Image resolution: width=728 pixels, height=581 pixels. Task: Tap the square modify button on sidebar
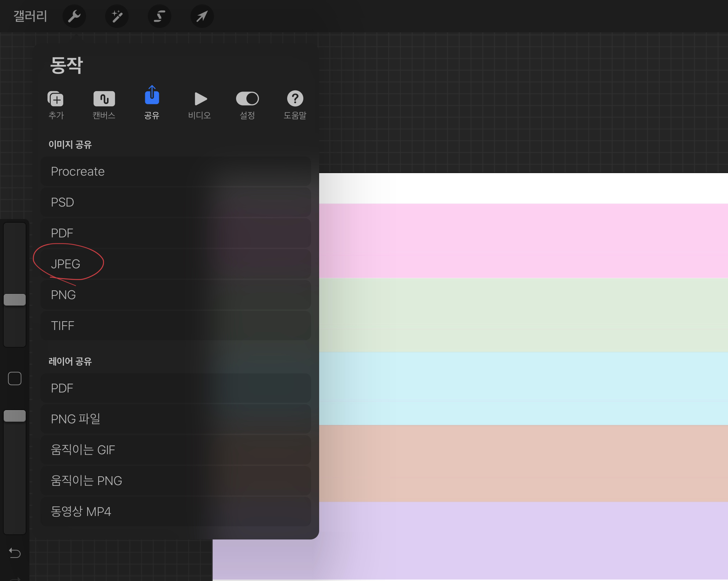15,379
